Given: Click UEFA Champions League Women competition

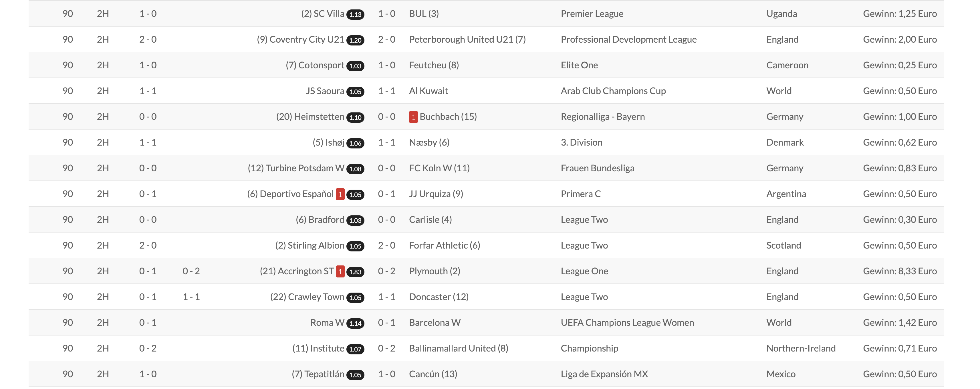Looking at the screenshot, I should [x=627, y=322].
